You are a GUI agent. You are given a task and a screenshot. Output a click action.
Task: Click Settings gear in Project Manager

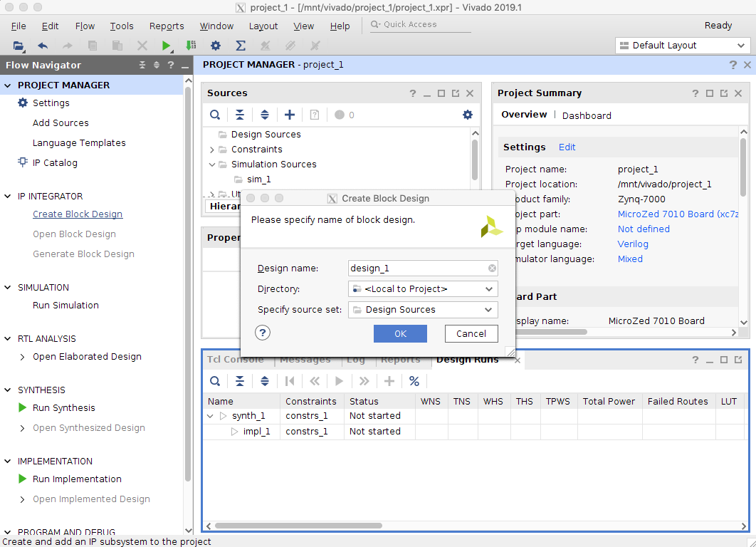pos(23,103)
